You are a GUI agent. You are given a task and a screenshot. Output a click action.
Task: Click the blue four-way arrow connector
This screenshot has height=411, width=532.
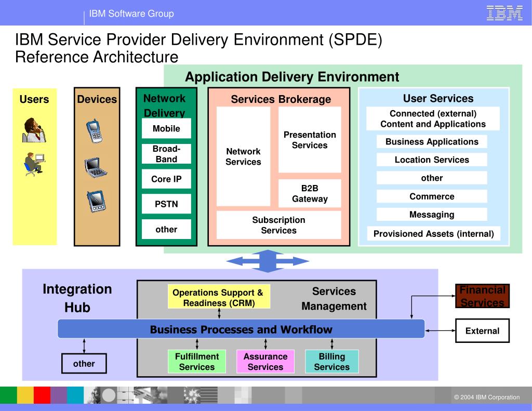point(268,261)
